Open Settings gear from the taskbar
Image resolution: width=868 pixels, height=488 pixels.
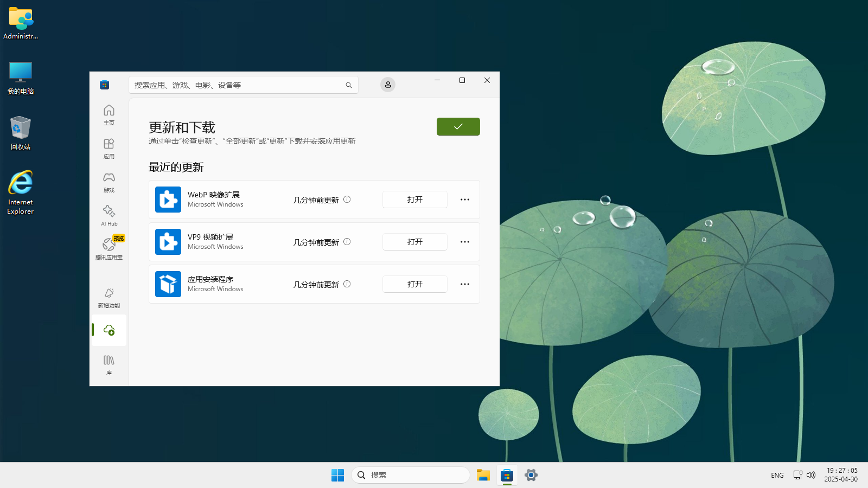pos(531,475)
